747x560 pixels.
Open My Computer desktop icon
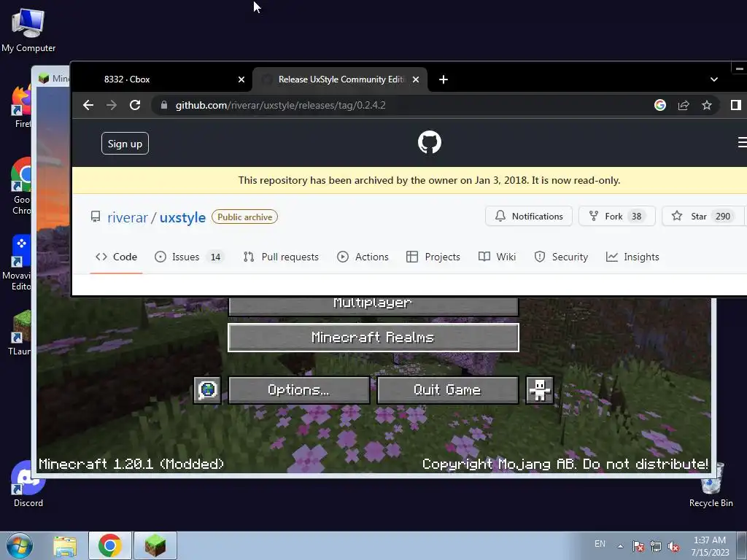pos(28,31)
